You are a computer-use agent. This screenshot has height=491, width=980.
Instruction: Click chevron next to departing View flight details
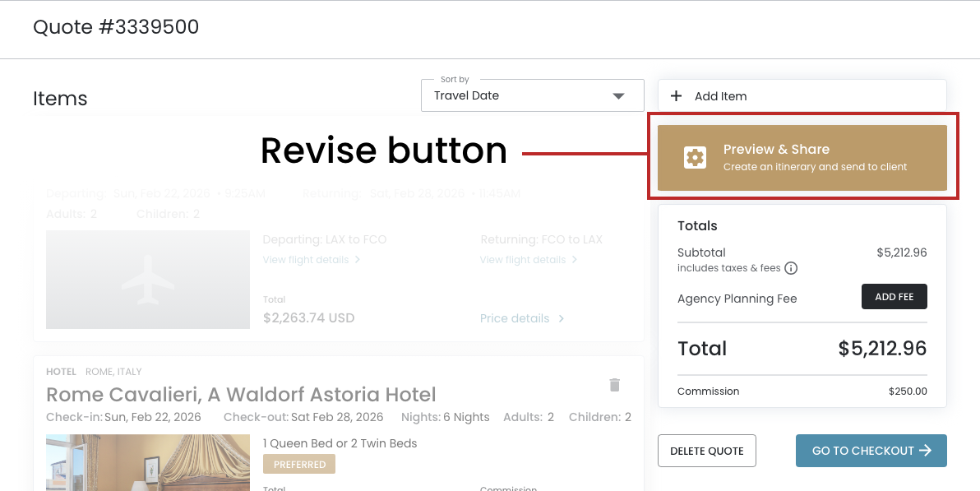357,260
